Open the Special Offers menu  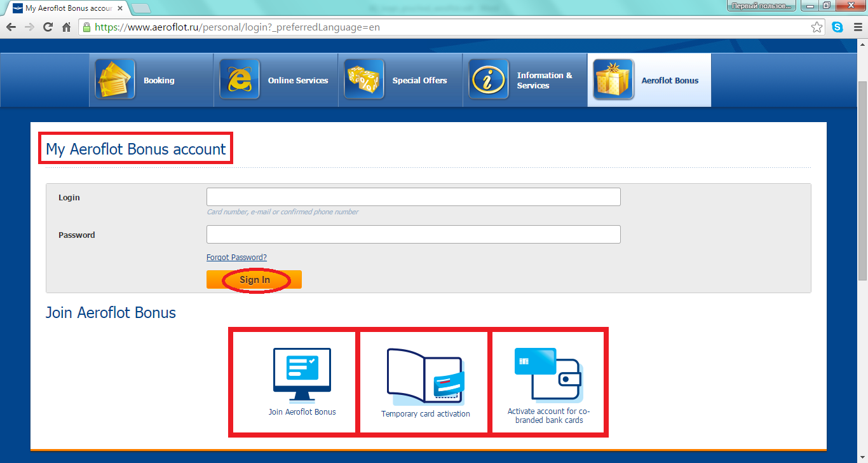pos(400,79)
